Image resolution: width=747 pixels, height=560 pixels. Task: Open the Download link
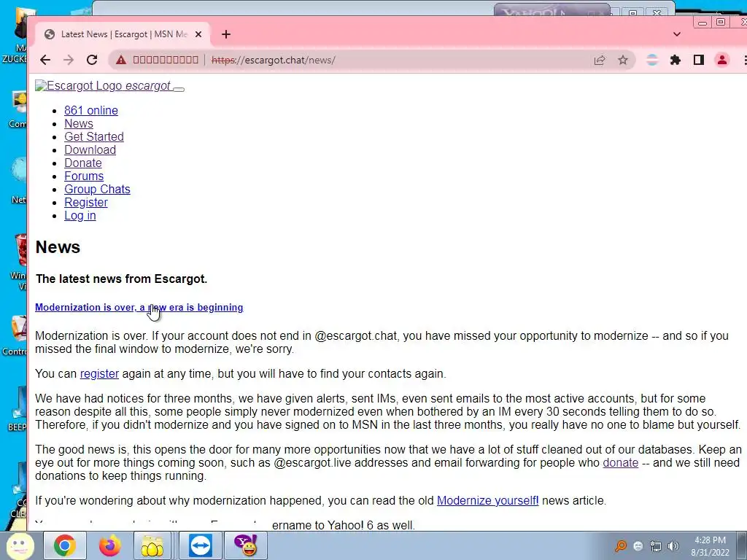click(x=90, y=150)
